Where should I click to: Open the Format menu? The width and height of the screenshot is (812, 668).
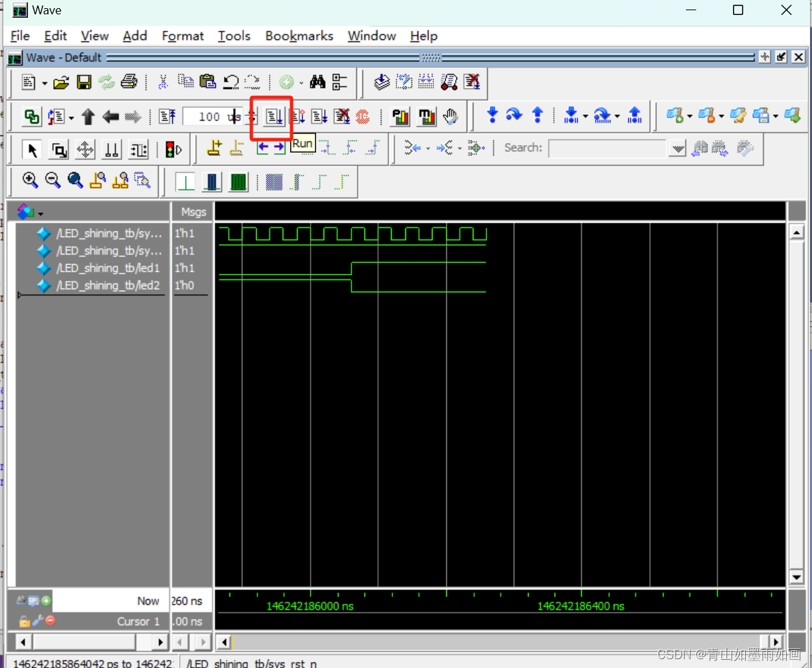[183, 36]
